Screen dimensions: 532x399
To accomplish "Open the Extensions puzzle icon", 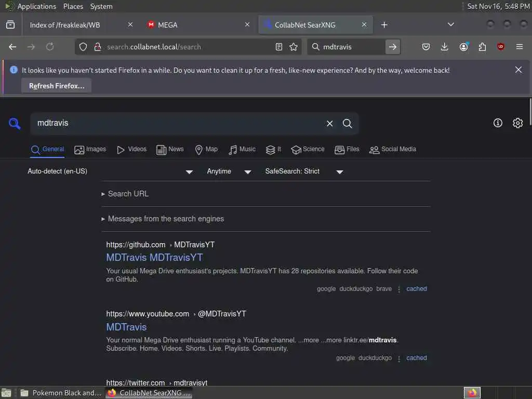I will pyautogui.click(x=482, y=47).
